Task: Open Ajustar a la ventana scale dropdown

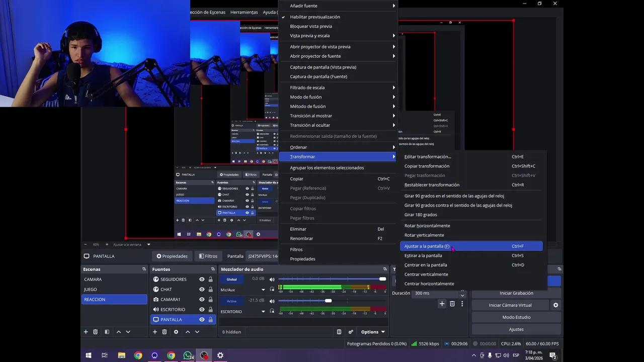Action: click(x=132, y=245)
